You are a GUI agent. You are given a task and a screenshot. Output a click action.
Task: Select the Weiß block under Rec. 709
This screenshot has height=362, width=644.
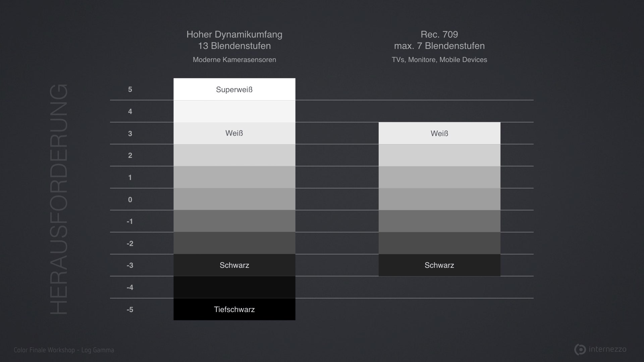(439, 133)
